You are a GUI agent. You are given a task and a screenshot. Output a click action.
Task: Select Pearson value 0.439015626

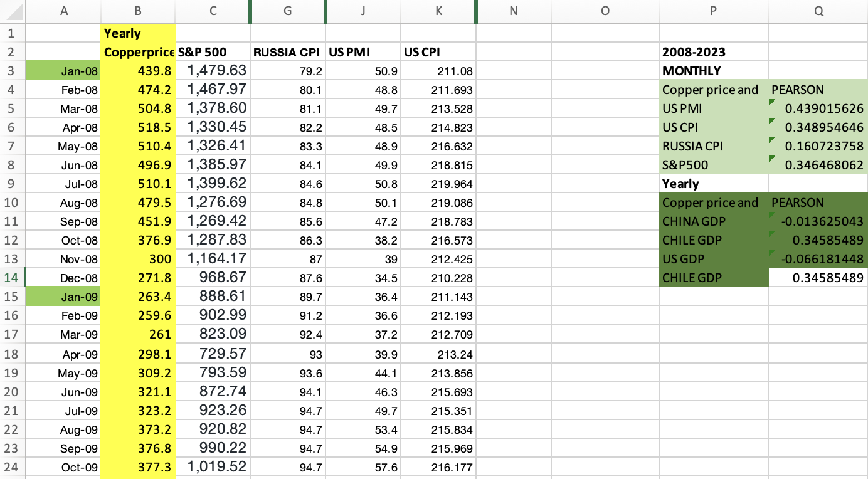[818, 108]
